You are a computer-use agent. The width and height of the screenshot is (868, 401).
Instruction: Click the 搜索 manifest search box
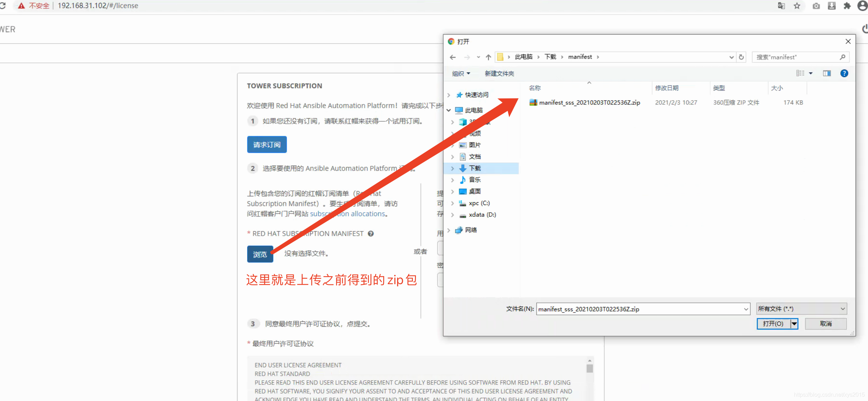tap(796, 57)
